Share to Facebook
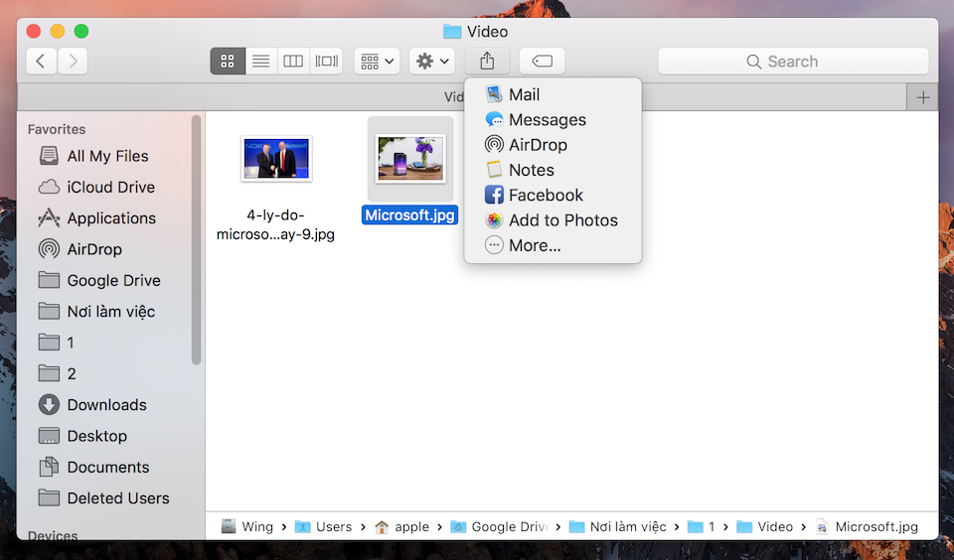Viewport: 954px width, 560px height. (x=553, y=196)
